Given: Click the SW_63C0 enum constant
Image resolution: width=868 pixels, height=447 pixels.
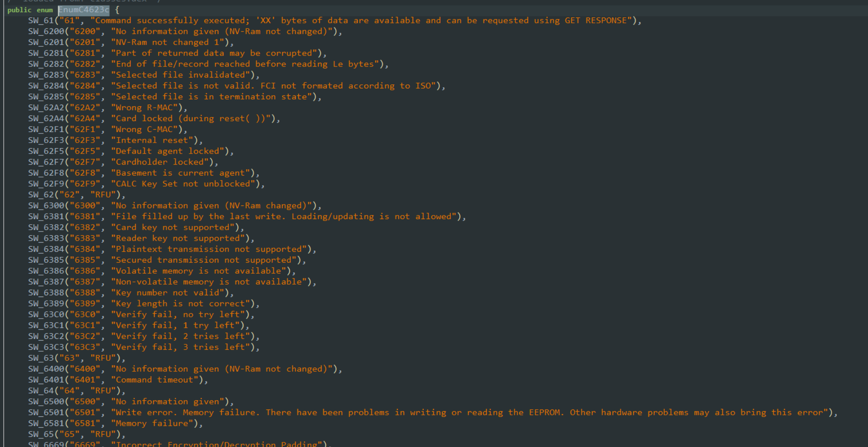Looking at the screenshot, I should pos(46,315).
